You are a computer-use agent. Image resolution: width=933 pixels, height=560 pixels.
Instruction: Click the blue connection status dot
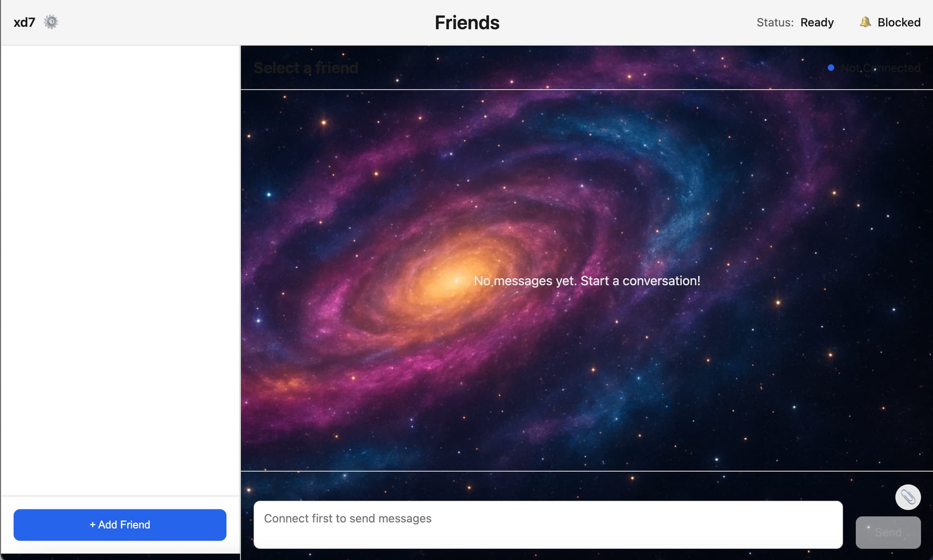[x=831, y=68]
